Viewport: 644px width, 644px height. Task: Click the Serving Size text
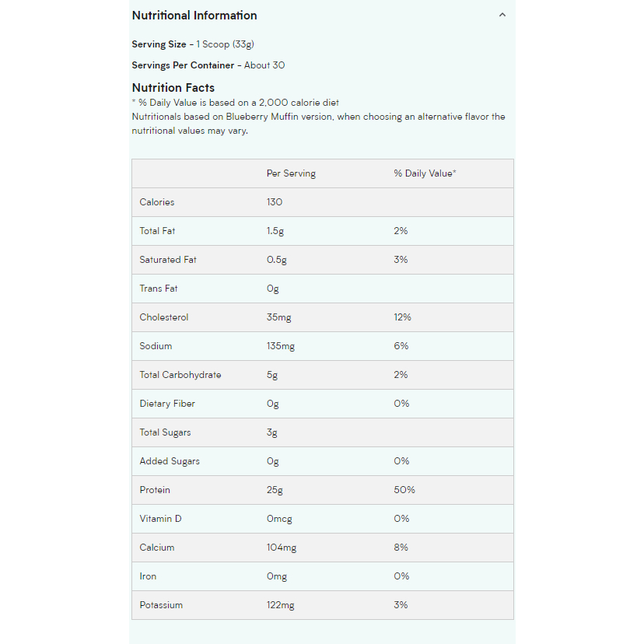[193, 44]
